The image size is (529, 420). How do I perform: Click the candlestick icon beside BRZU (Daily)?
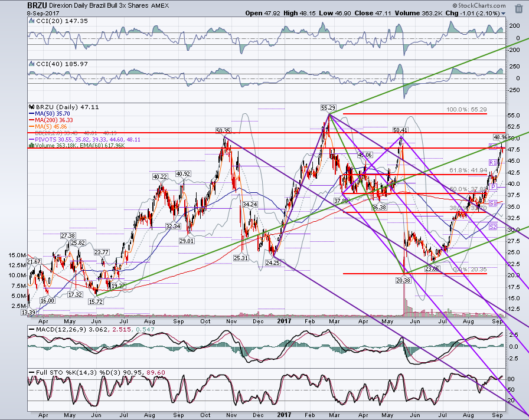click(x=32, y=107)
